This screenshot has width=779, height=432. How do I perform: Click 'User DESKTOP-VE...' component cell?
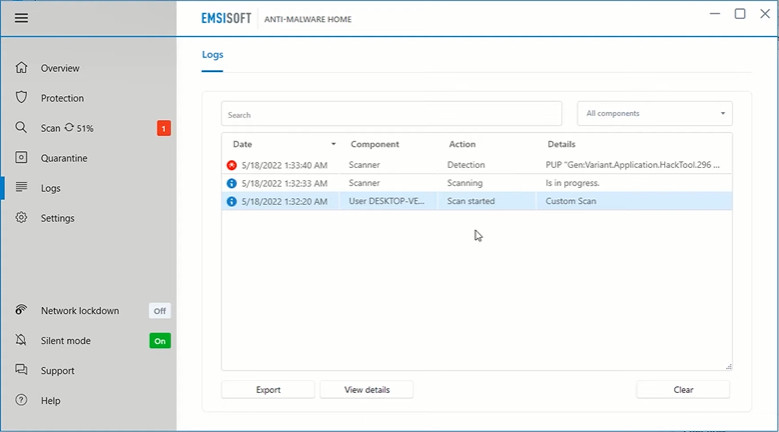coord(387,202)
